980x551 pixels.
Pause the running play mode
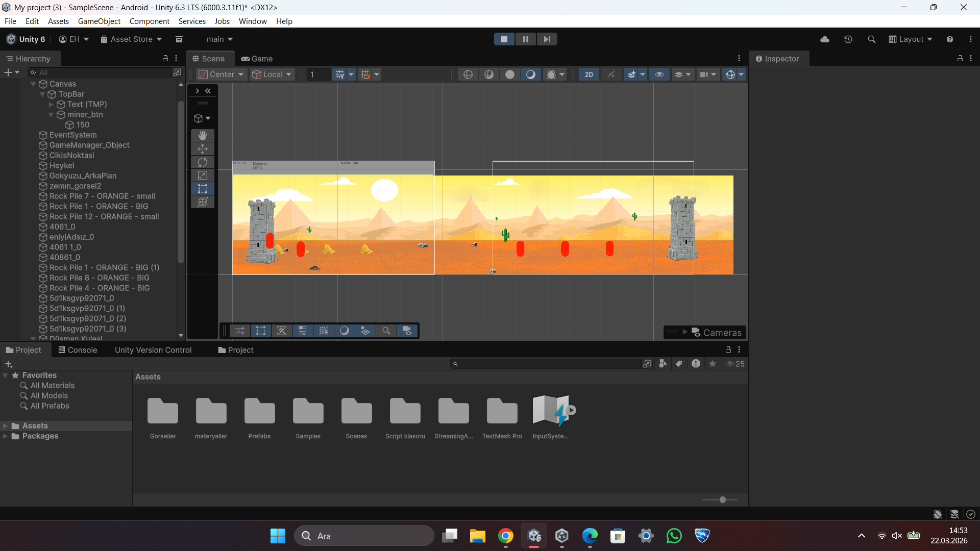pos(525,39)
